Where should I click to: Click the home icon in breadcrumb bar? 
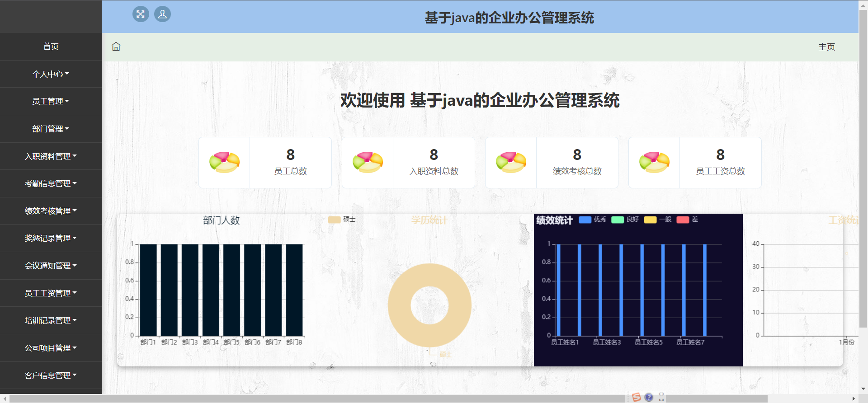click(x=116, y=47)
